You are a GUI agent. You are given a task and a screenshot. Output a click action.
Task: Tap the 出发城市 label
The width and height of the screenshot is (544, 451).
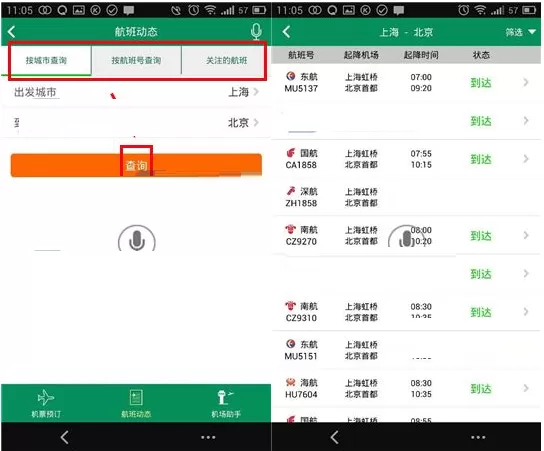35,92
